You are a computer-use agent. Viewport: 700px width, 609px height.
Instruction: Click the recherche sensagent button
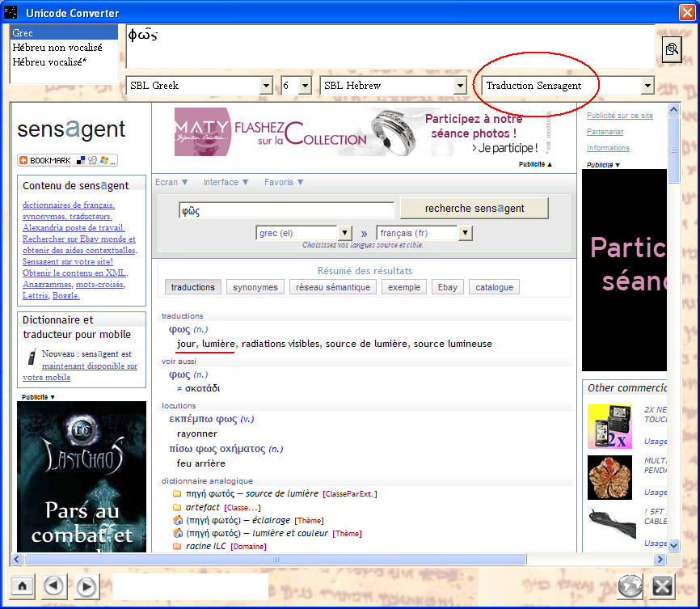pyautogui.click(x=474, y=209)
